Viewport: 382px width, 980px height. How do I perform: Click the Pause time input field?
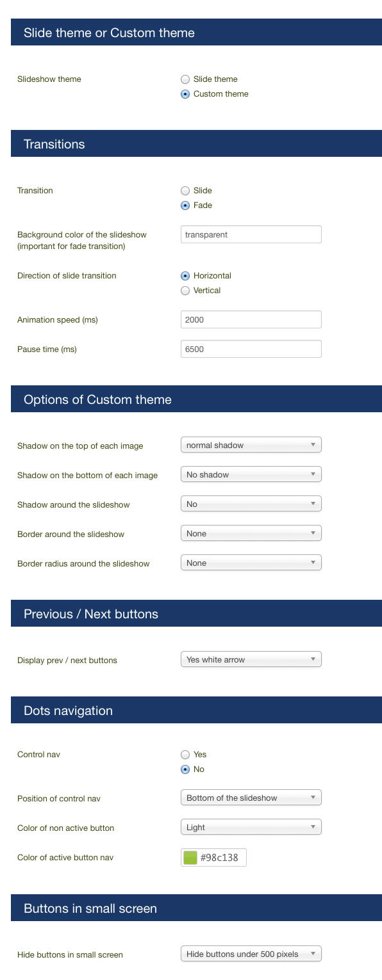point(251,349)
